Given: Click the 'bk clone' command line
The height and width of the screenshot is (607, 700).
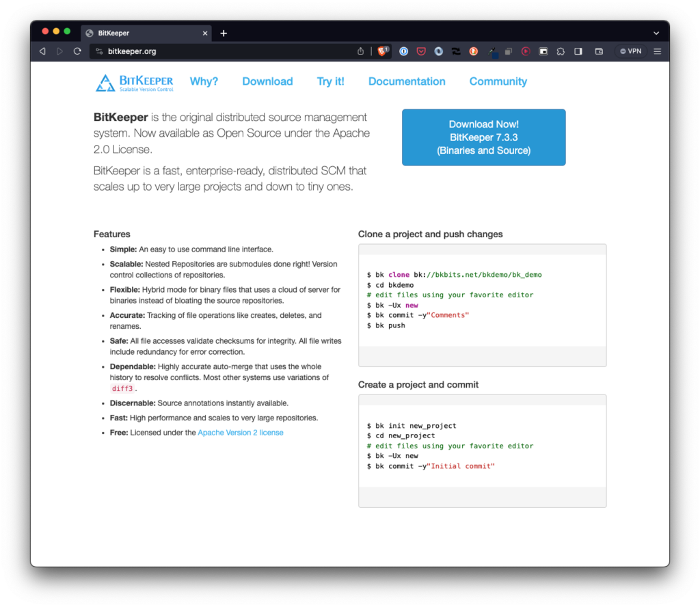Looking at the screenshot, I should (454, 275).
